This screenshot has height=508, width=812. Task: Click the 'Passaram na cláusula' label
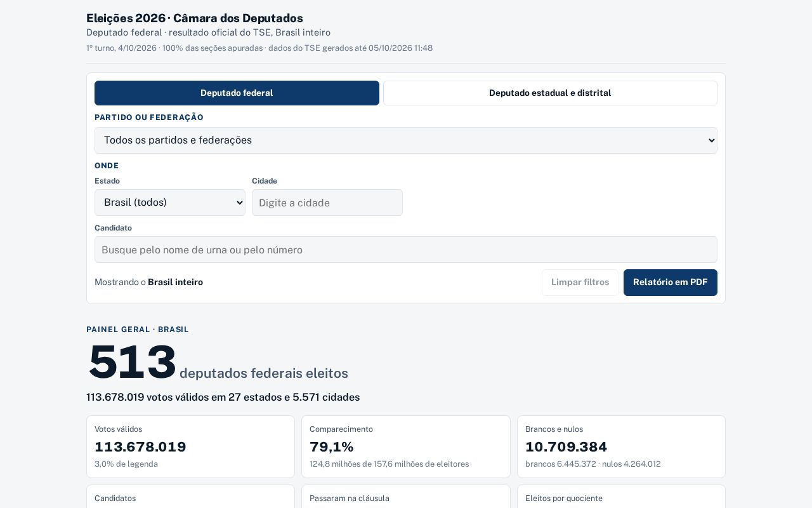point(350,498)
